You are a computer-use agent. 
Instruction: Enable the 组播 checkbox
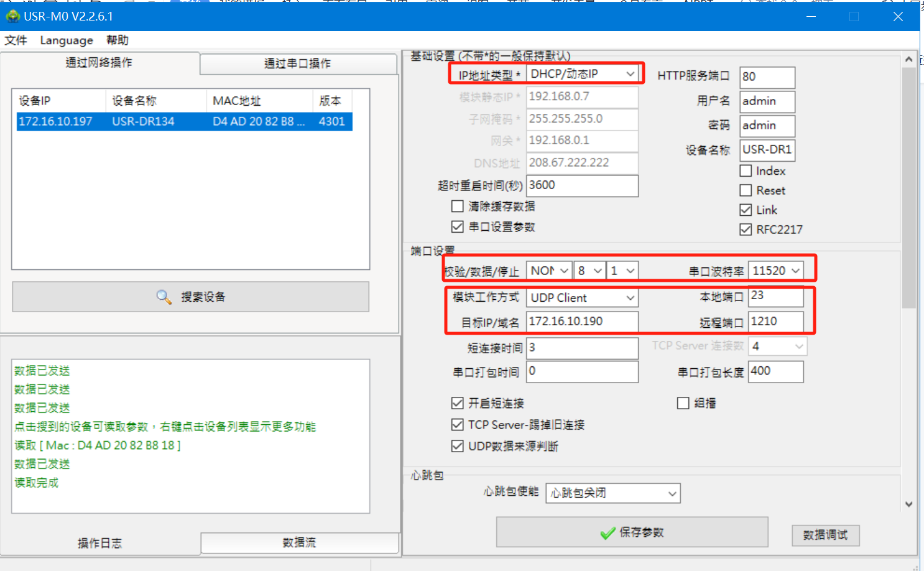[683, 403]
